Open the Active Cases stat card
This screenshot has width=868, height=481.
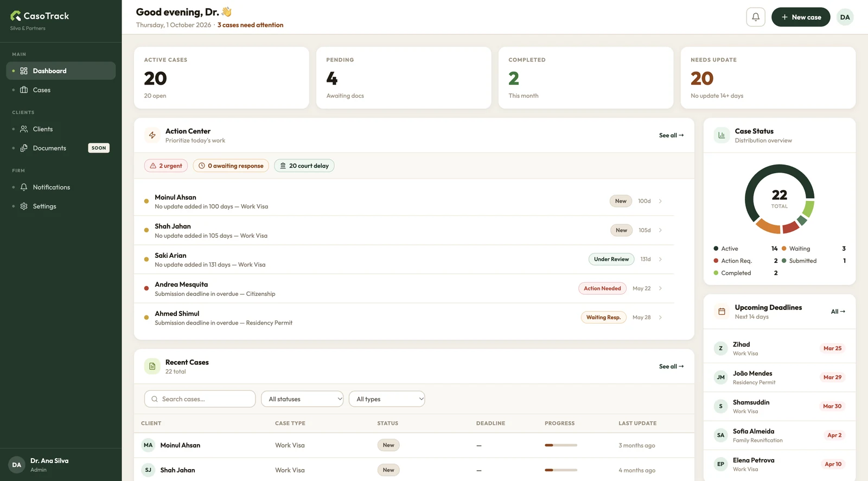(221, 78)
